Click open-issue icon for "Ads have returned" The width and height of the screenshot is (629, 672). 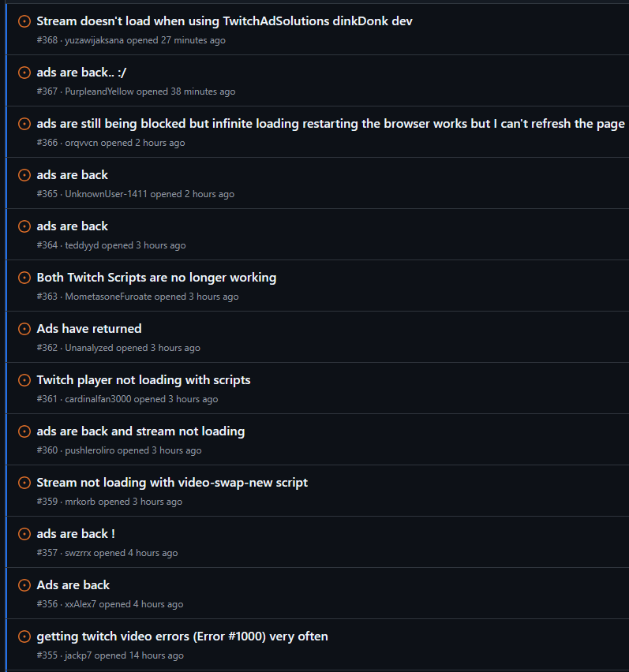[24, 329]
